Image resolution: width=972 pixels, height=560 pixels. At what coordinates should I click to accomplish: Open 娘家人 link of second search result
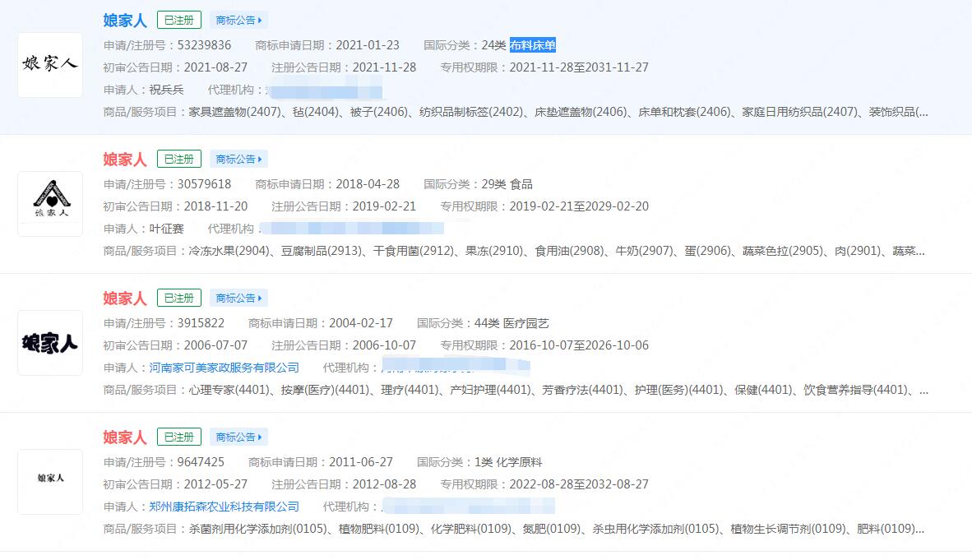(x=123, y=158)
